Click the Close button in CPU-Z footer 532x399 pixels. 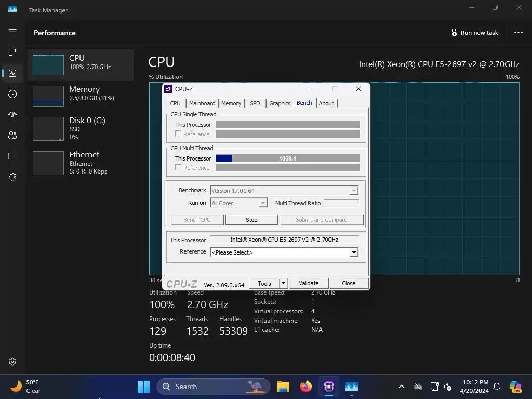[349, 283]
